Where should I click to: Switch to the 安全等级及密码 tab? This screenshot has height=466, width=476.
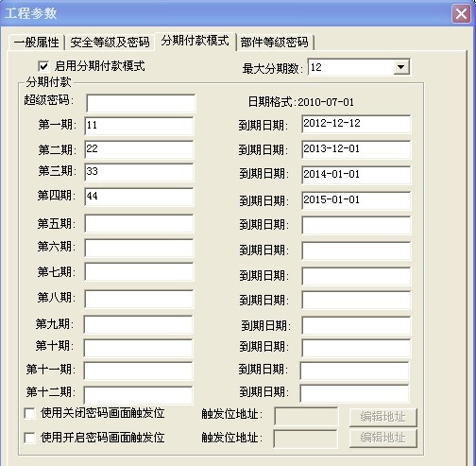coord(110,43)
